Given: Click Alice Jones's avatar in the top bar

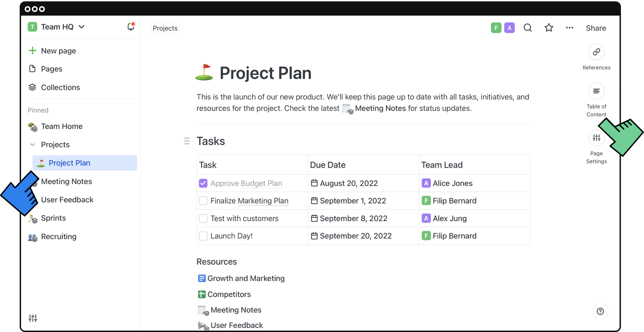Looking at the screenshot, I should coord(509,27).
